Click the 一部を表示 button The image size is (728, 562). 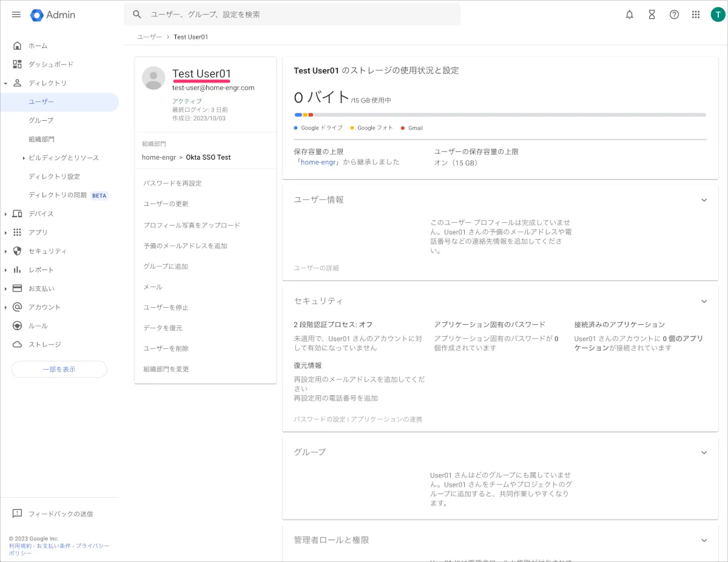click(59, 369)
